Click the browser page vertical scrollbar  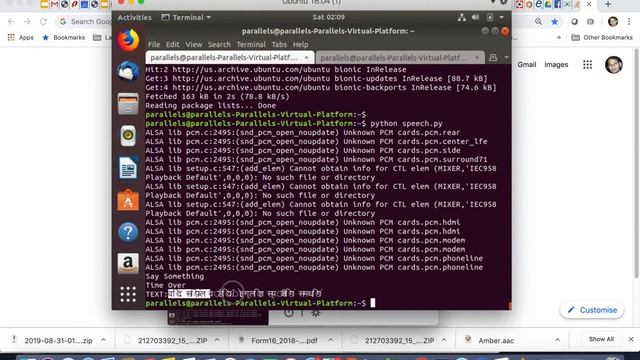(x=637, y=163)
